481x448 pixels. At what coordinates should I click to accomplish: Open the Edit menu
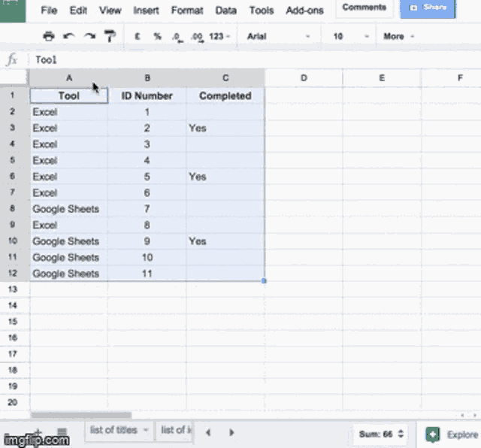click(x=78, y=11)
